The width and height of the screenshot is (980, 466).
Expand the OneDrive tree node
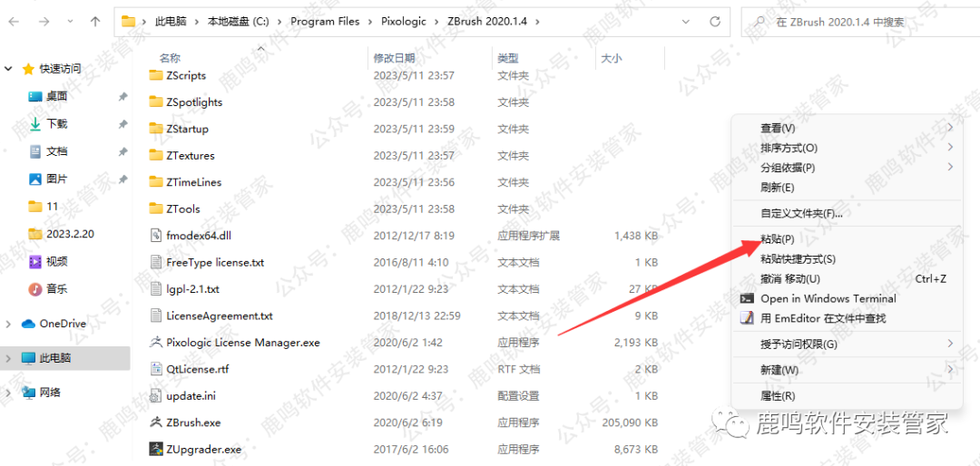pyautogui.click(x=9, y=324)
